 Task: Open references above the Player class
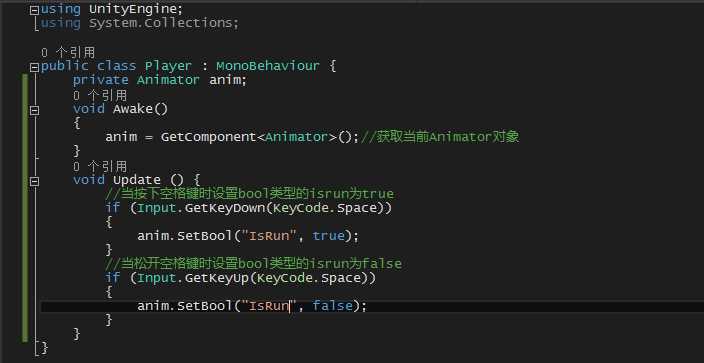pyautogui.click(x=68, y=53)
